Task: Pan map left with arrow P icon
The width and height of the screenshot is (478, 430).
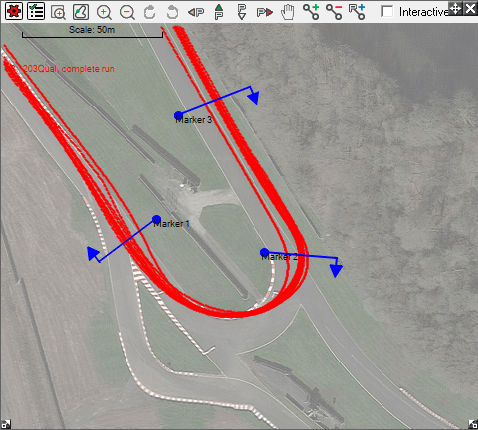Action: point(196,13)
